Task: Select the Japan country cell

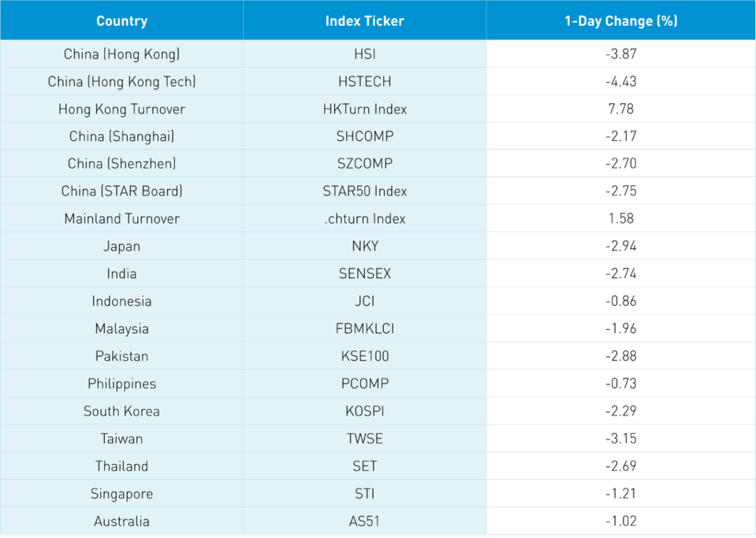Action: click(121, 246)
